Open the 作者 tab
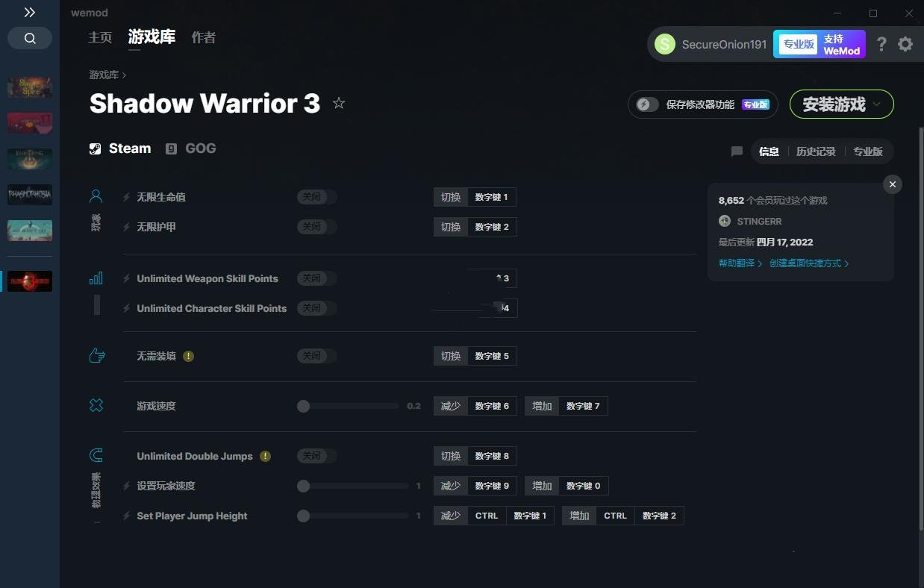The width and height of the screenshot is (924, 588). point(204,37)
